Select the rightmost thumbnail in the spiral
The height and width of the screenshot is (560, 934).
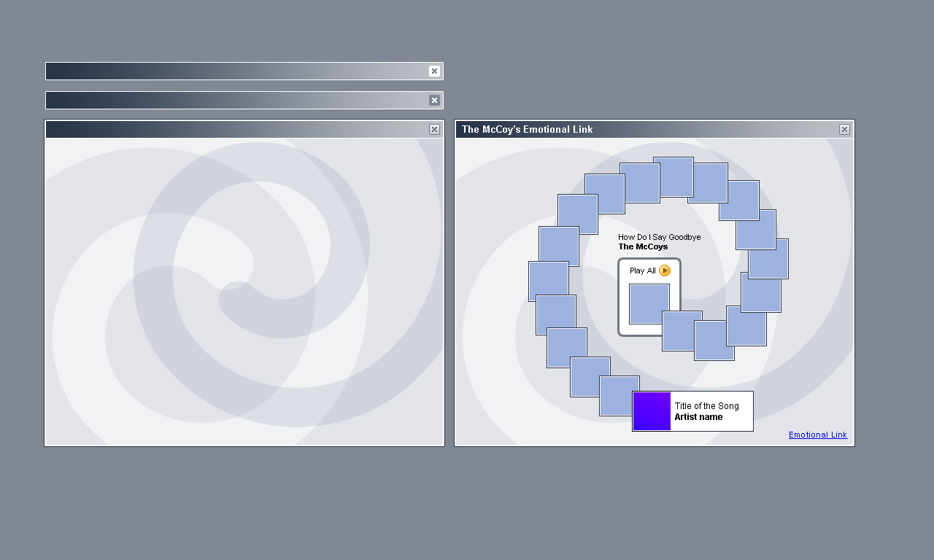[x=768, y=259]
